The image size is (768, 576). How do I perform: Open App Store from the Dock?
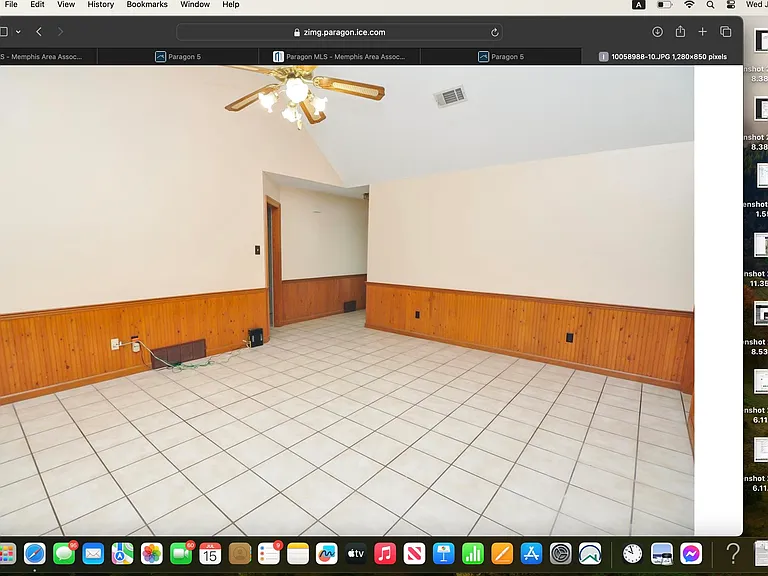(x=531, y=554)
